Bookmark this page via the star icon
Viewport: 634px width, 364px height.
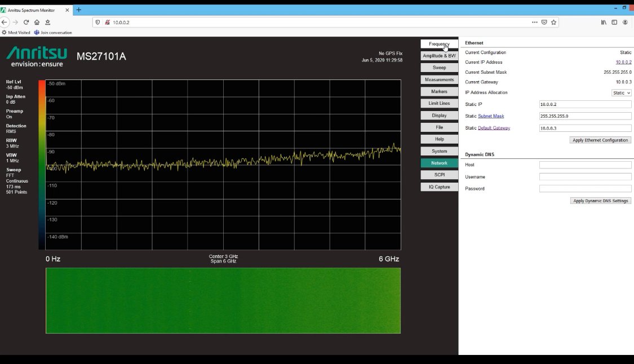click(x=554, y=22)
